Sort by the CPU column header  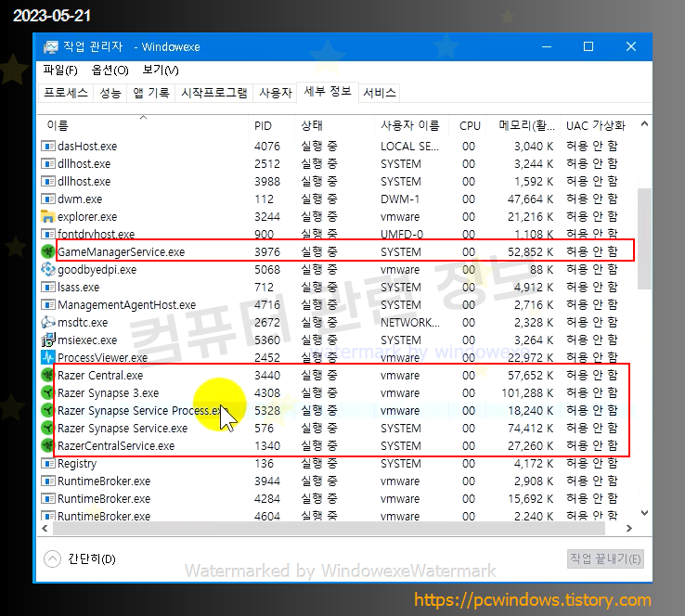pos(470,126)
